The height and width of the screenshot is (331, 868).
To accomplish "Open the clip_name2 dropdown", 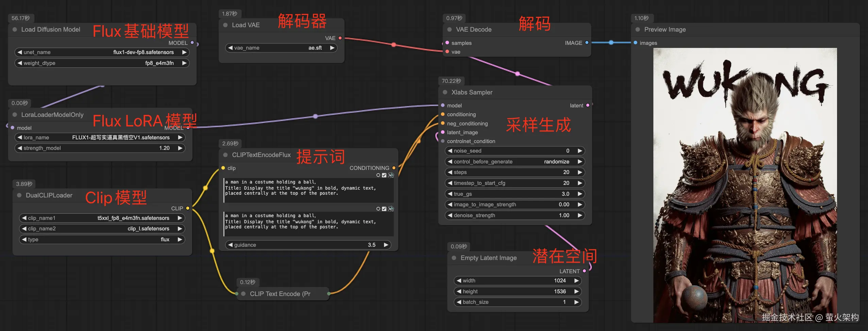I will pyautogui.click(x=102, y=229).
